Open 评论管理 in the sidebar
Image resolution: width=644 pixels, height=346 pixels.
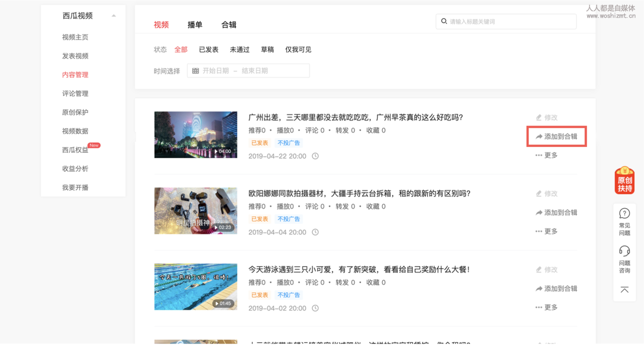(x=75, y=93)
